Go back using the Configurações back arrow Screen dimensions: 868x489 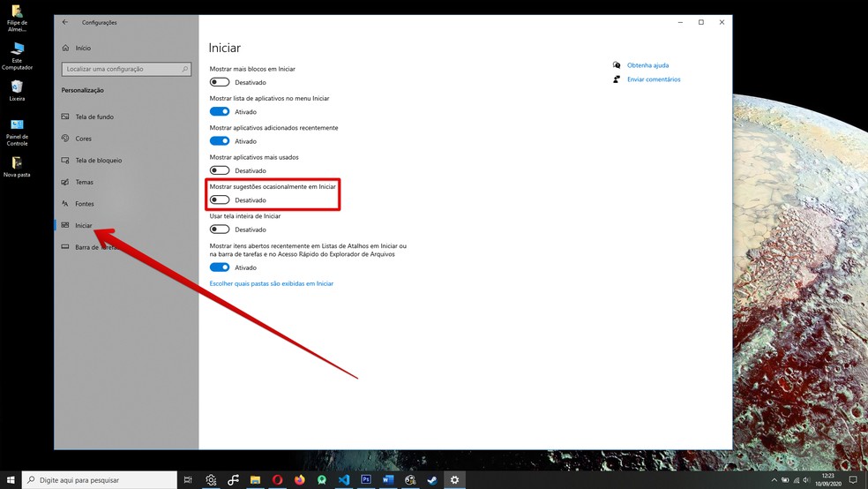64,22
